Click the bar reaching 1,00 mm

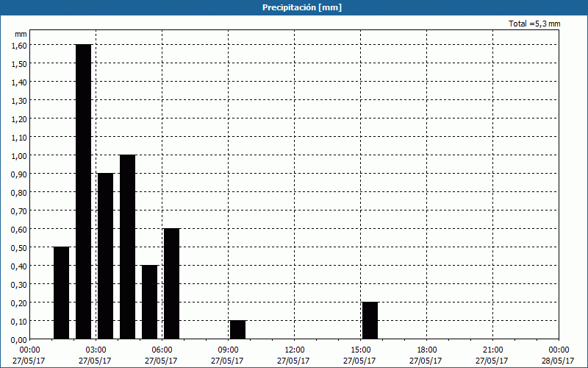(x=127, y=247)
